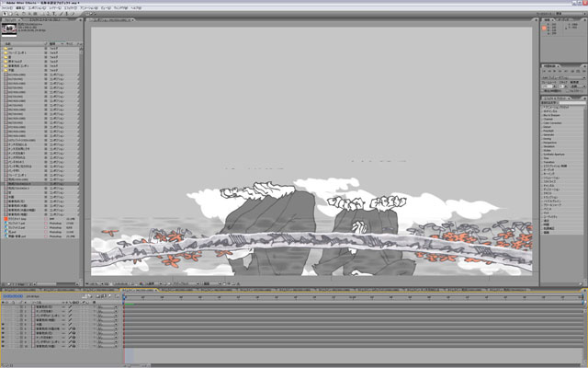Select the Orbit Camera tool
Image resolution: width=588 pixels, height=368 pixels.
pos(29,14)
